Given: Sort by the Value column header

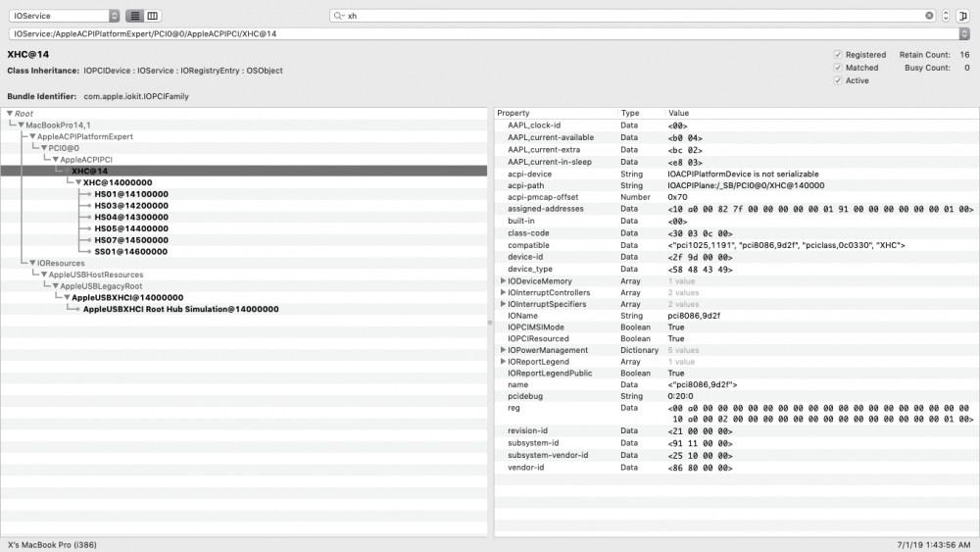Looking at the screenshot, I should click(x=822, y=113).
